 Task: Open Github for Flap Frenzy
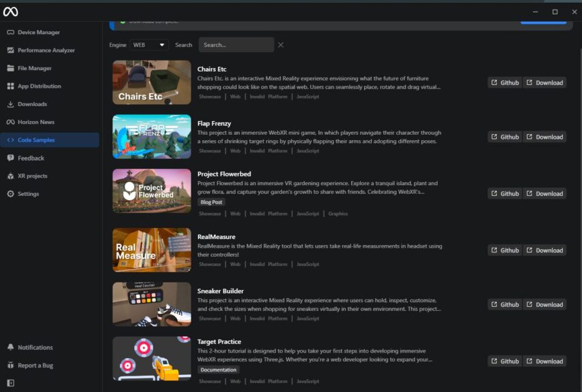click(x=505, y=137)
